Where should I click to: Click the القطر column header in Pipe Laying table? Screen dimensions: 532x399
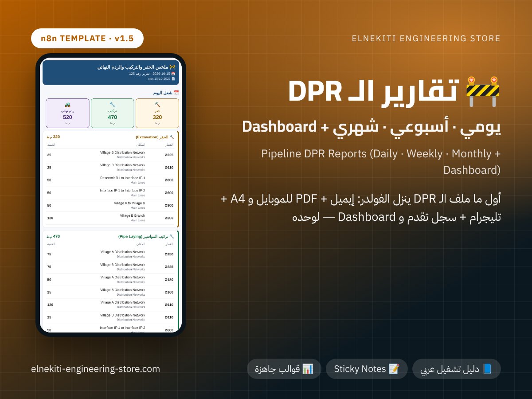pos(170,244)
